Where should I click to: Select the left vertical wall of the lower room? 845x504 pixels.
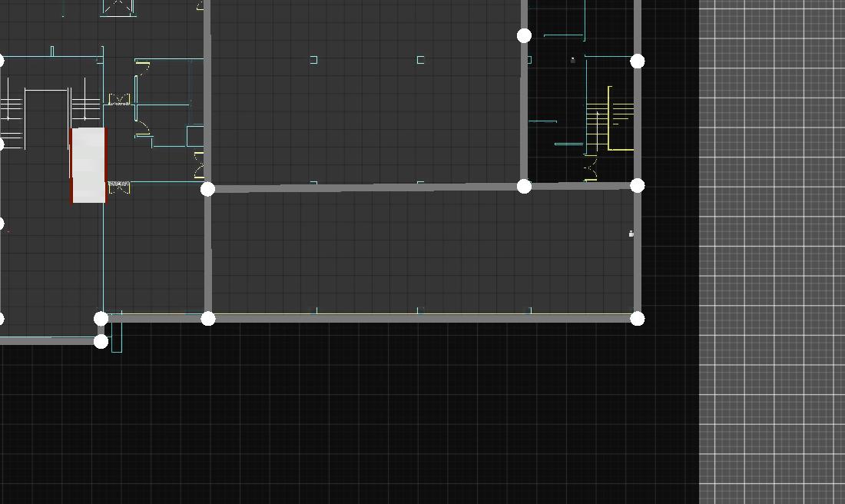[x=207, y=254]
